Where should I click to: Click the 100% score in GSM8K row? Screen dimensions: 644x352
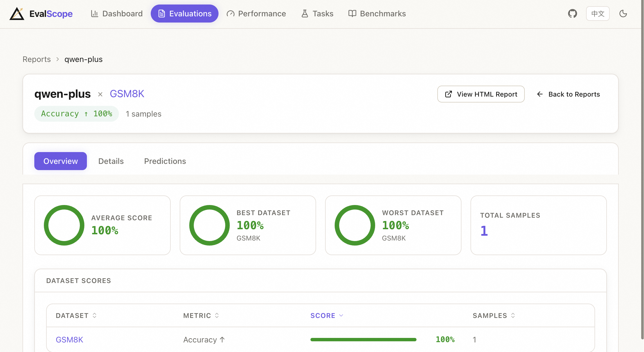(x=445, y=340)
